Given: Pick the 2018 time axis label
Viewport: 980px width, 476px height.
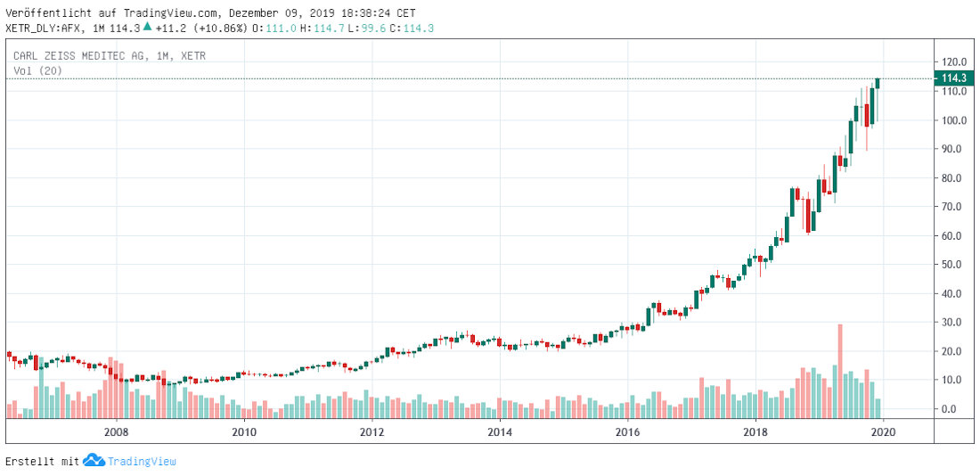Looking at the screenshot, I should 755,432.
